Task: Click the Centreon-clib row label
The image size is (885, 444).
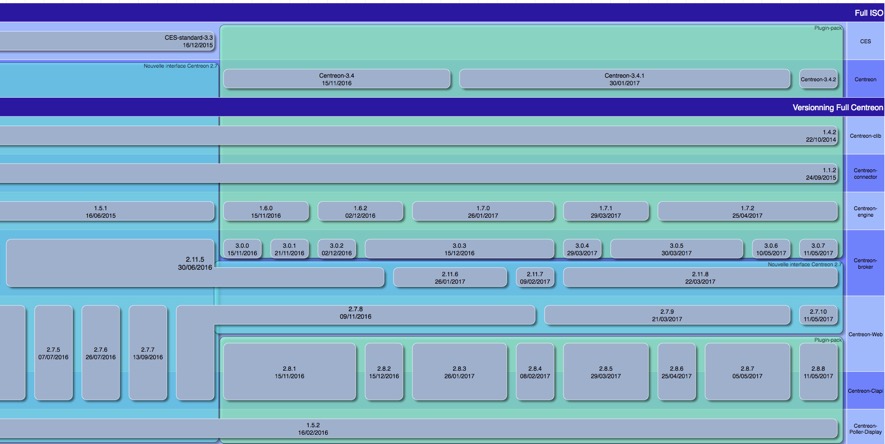Action: pyautogui.click(x=865, y=136)
